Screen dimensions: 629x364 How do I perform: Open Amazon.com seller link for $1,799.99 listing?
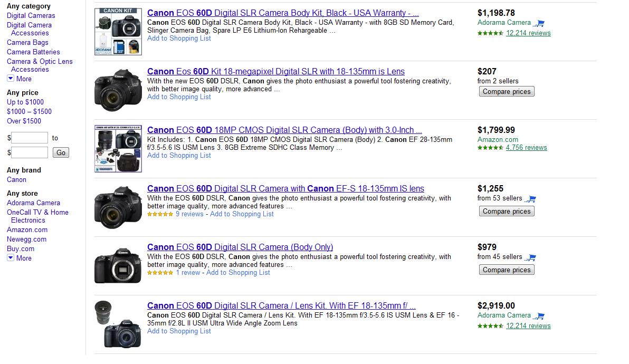tap(498, 139)
